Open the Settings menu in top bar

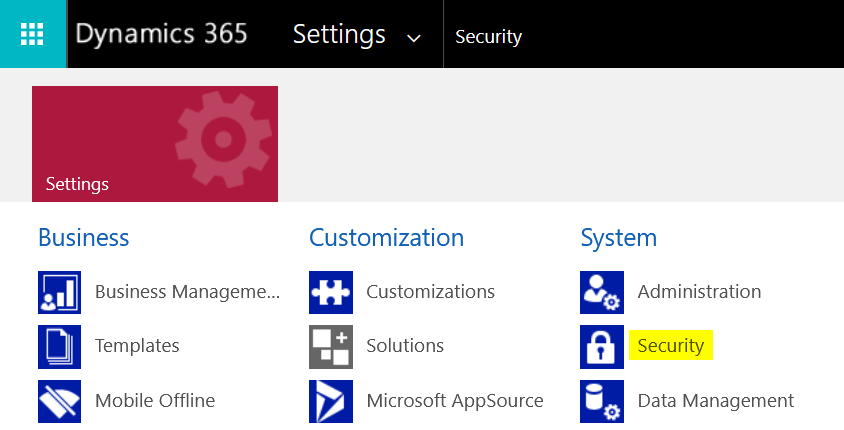[339, 34]
